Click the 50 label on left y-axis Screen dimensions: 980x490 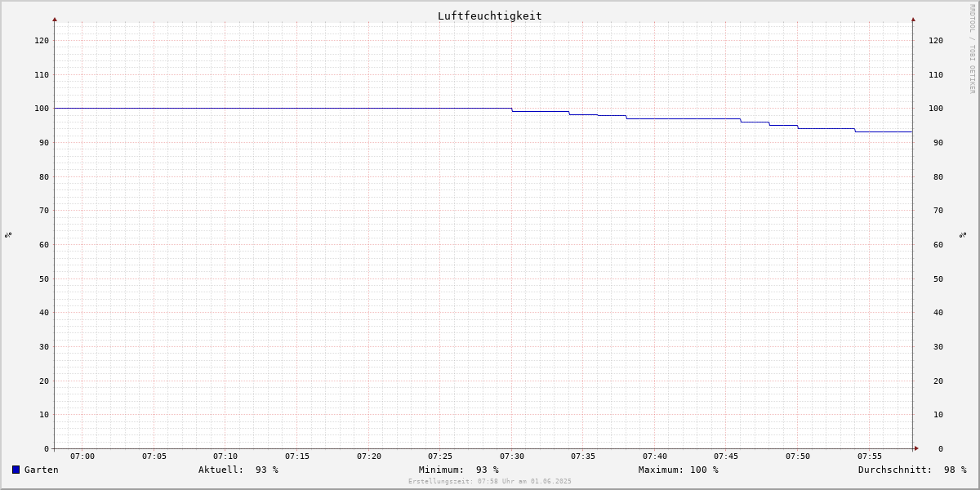44,278
